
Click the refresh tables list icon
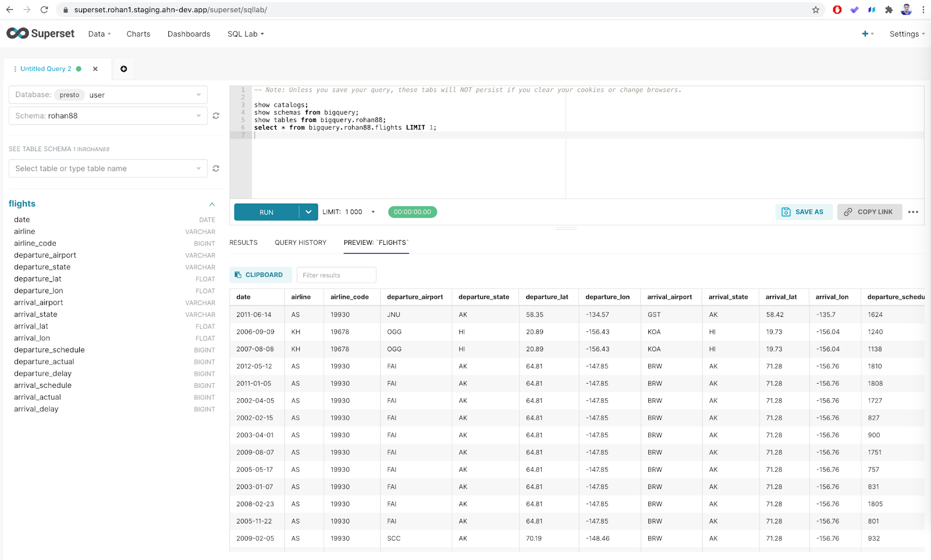point(216,169)
